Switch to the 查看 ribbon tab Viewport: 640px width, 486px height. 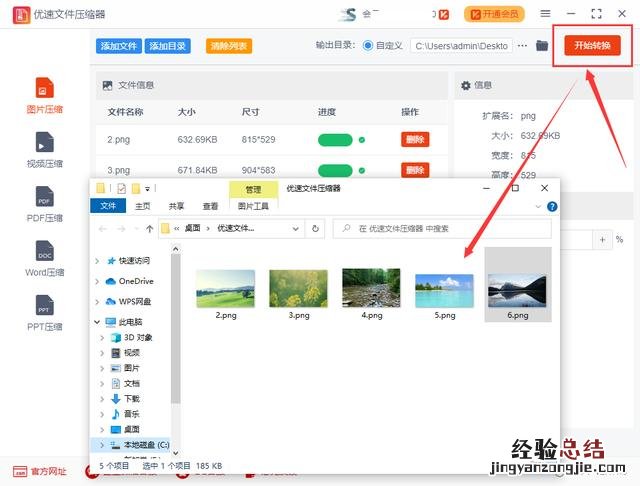pyautogui.click(x=210, y=206)
